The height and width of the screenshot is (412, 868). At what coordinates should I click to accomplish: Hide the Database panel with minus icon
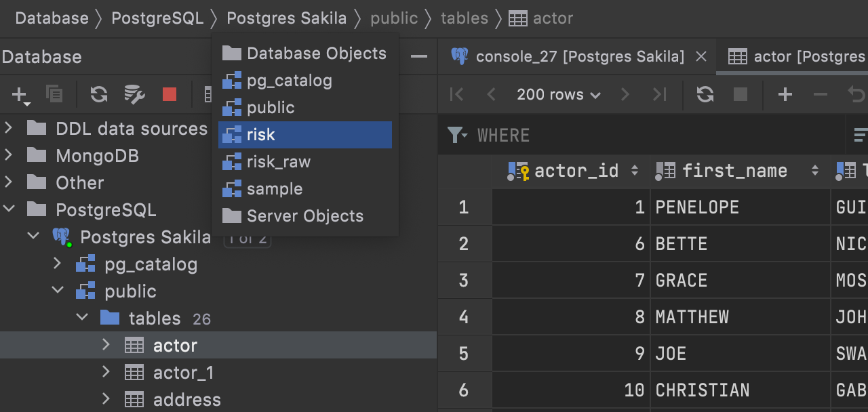pyautogui.click(x=419, y=56)
